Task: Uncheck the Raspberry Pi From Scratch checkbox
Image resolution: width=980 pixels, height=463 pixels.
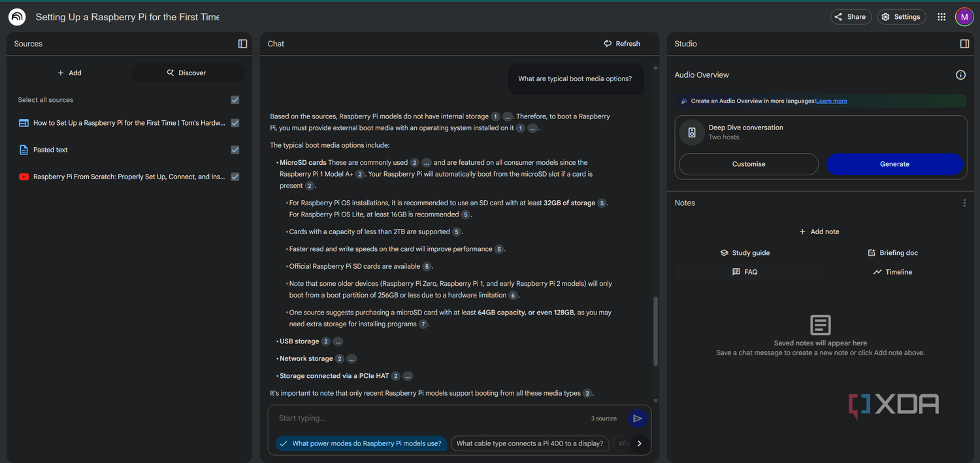Action: (235, 177)
